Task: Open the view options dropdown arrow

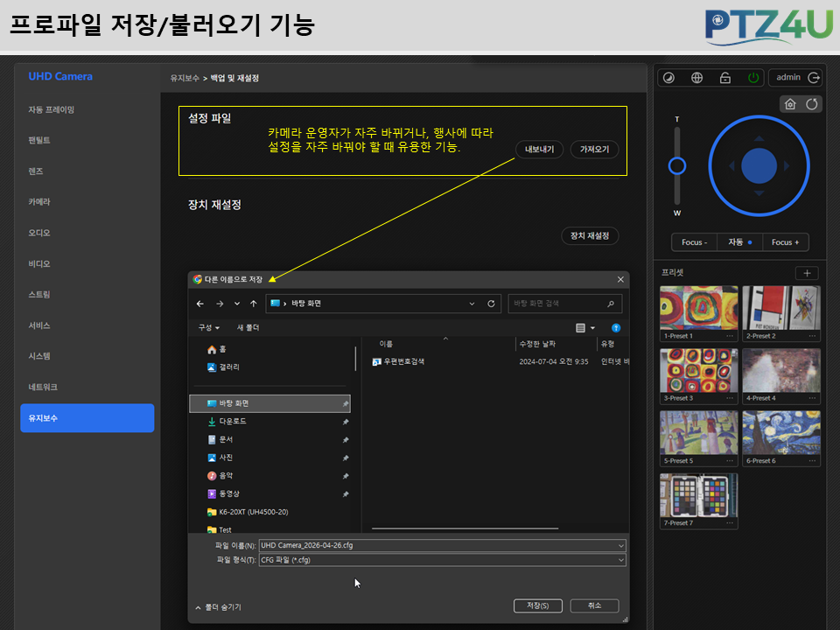Action: point(592,328)
